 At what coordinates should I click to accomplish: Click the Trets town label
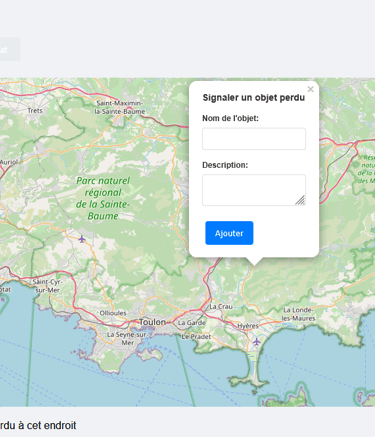coord(35,111)
